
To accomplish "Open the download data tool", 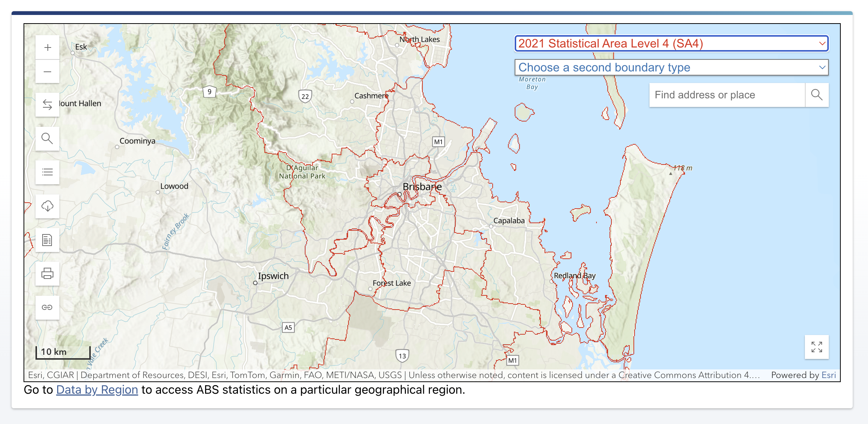I will pos(47,206).
